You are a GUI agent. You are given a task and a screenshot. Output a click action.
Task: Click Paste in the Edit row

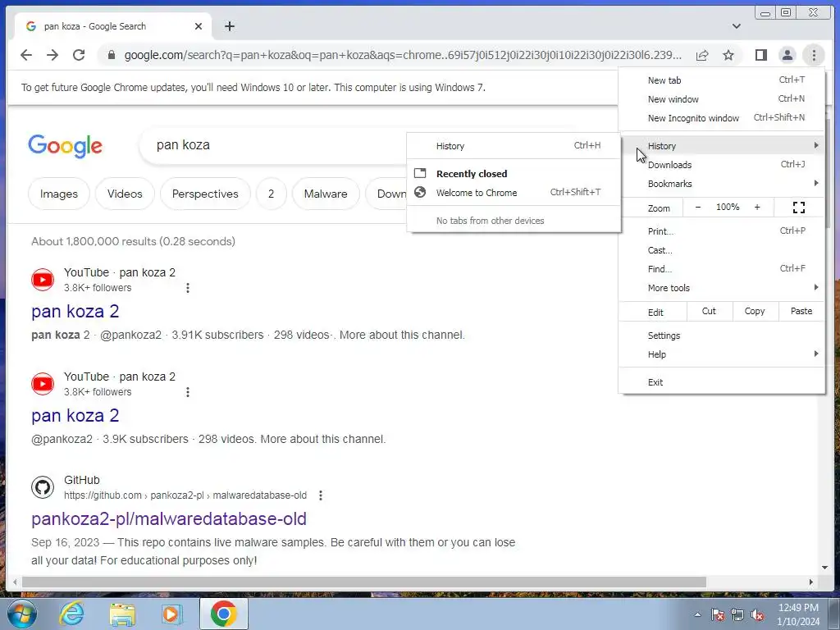tap(801, 311)
